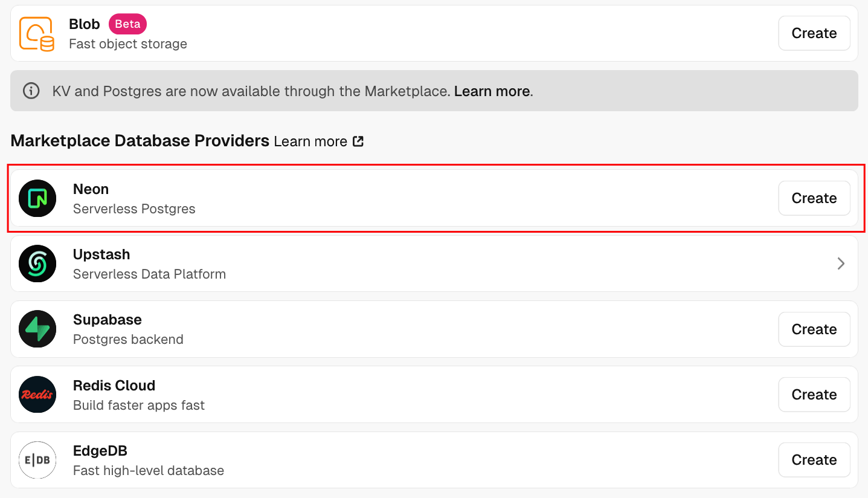
Task: Click the Upstash logo icon
Action: [x=37, y=264]
